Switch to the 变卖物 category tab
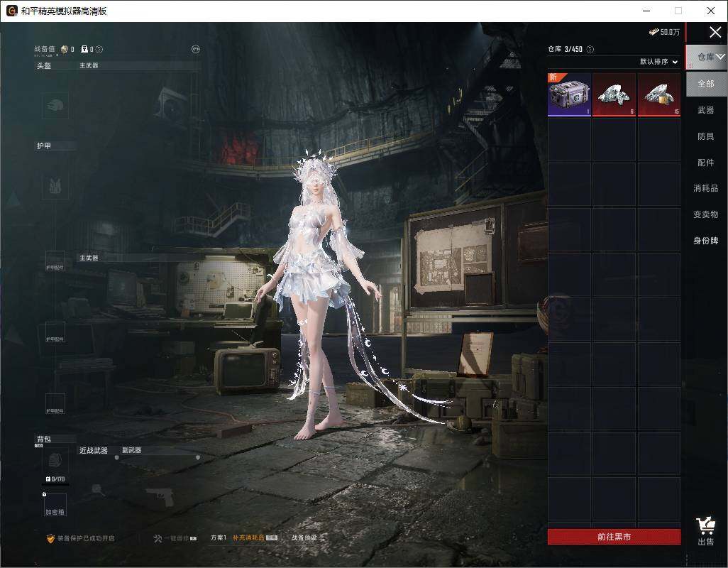Image resolution: width=728 pixels, height=568 pixels. (706, 214)
